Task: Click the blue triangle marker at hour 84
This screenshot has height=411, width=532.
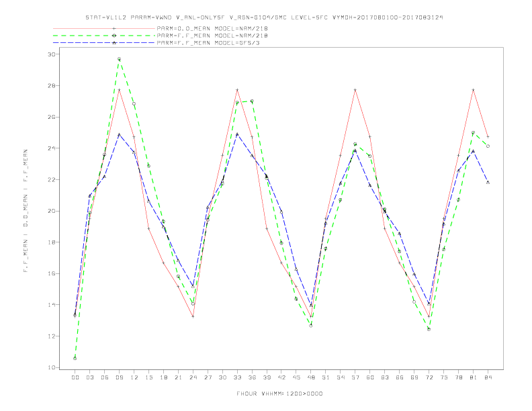Action: (x=488, y=183)
